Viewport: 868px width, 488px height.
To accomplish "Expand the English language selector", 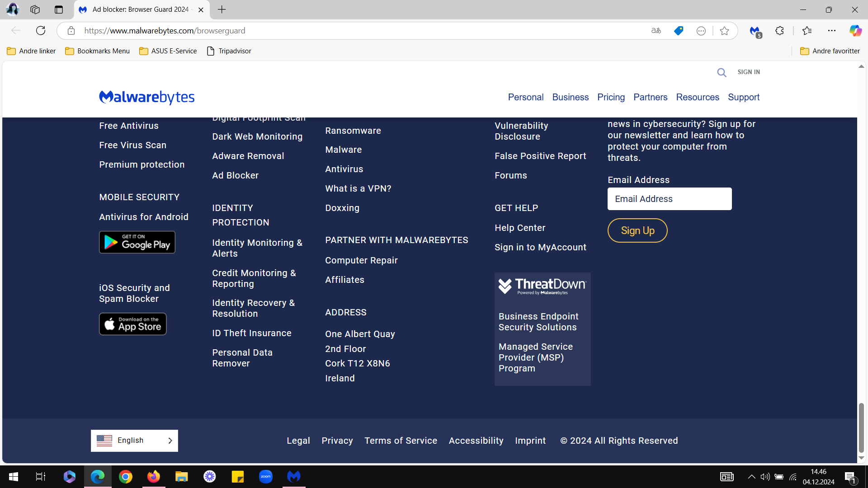I will 134,441.
